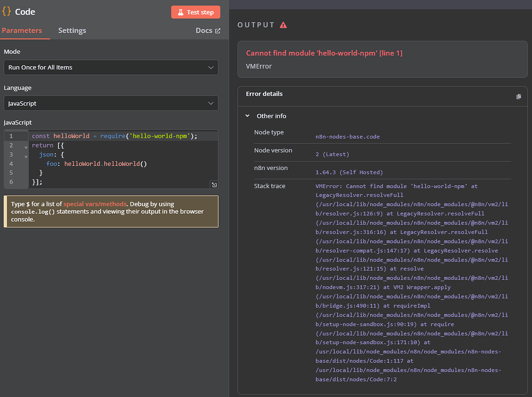Image resolution: width=532 pixels, height=397 pixels.
Task: Select the Parameters tab
Action: point(21,31)
